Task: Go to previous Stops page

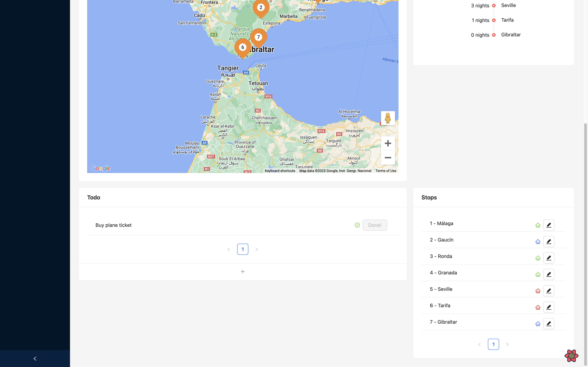Action: 479,344
